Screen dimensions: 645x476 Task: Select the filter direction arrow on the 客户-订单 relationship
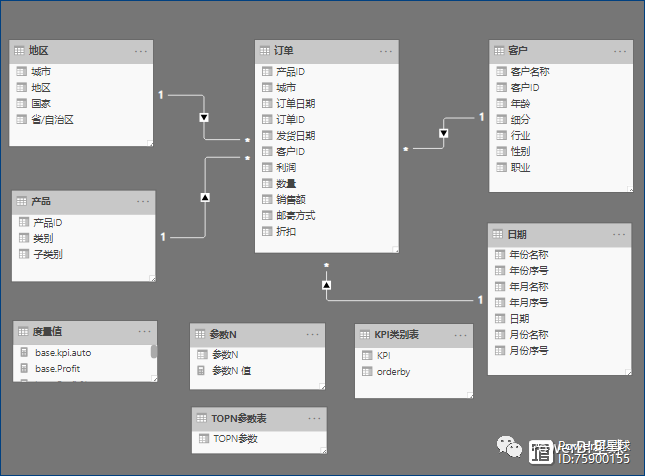443,133
